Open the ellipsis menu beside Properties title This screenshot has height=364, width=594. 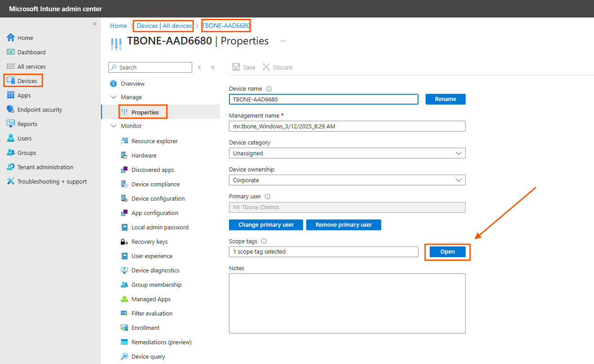pyautogui.click(x=283, y=40)
